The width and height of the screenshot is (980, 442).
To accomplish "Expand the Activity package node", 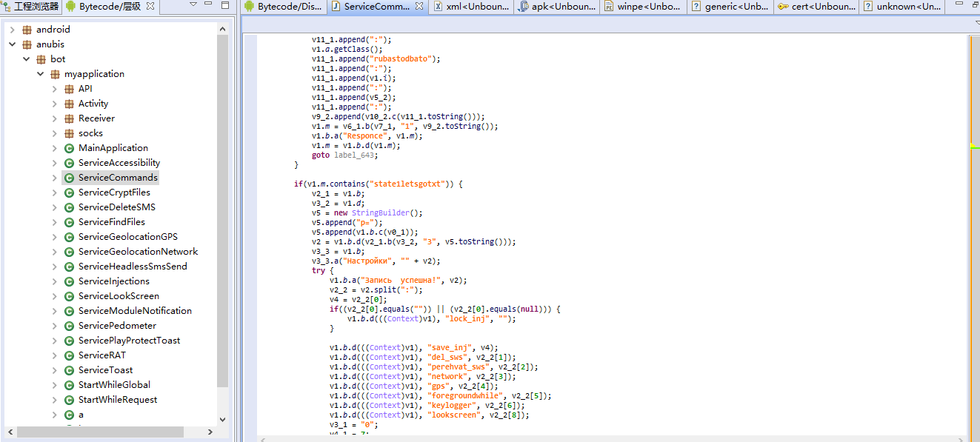I will (x=54, y=104).
